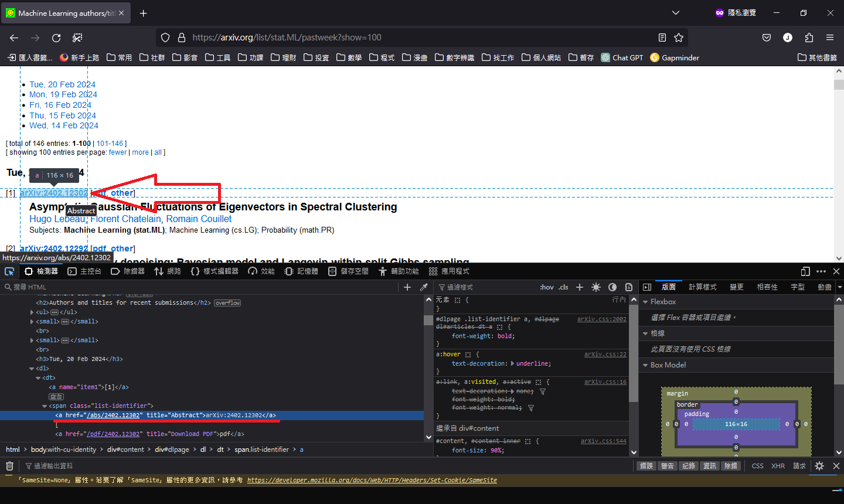This screenshot has height=504, width=844.
Task: Open the 效能 Performance tab
Action: 261,271
